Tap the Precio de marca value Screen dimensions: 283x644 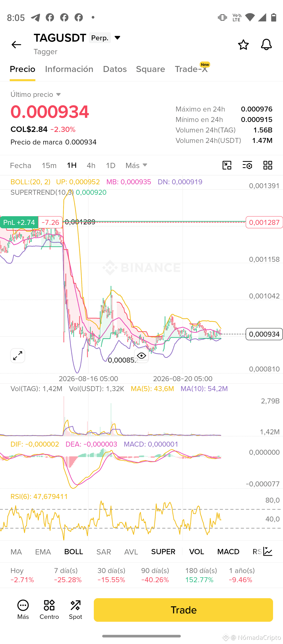[81, 142]
